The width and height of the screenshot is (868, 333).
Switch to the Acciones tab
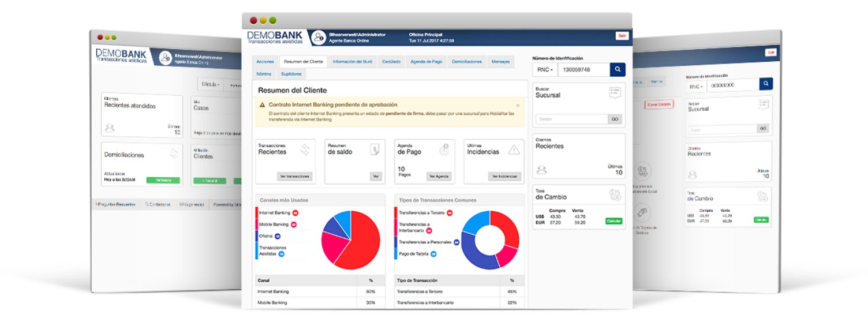(265, 61)
